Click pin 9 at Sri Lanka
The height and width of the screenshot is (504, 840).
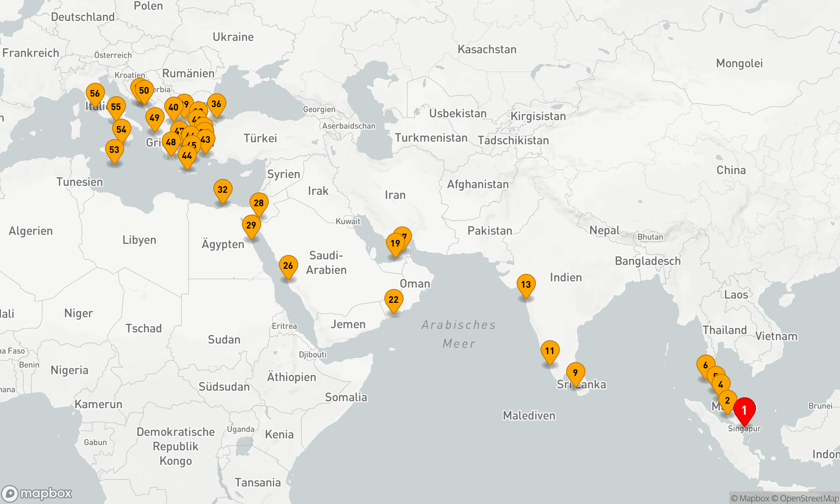(575, 373)
